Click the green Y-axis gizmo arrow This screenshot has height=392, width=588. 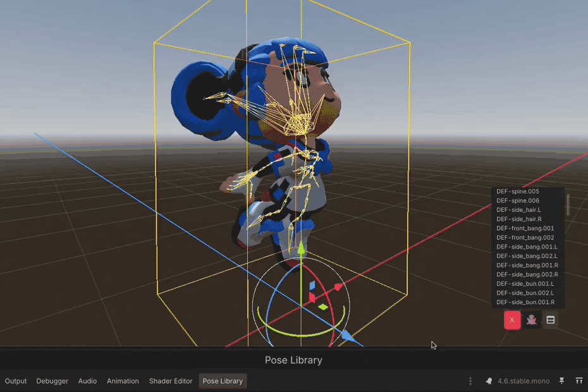click(x=301, y=249)
